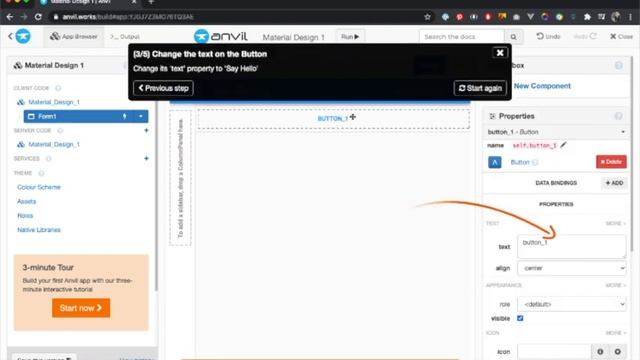Image resolution: width=640 pixels, height=360 pixels.
Task: Open the Theme help icon
Action: [x=41, y=173]
